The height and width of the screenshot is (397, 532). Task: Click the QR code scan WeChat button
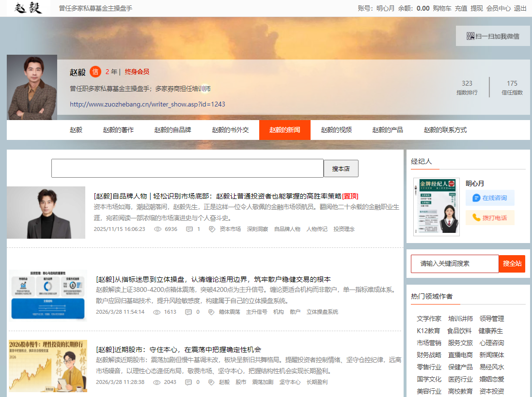tap(492, 36)
